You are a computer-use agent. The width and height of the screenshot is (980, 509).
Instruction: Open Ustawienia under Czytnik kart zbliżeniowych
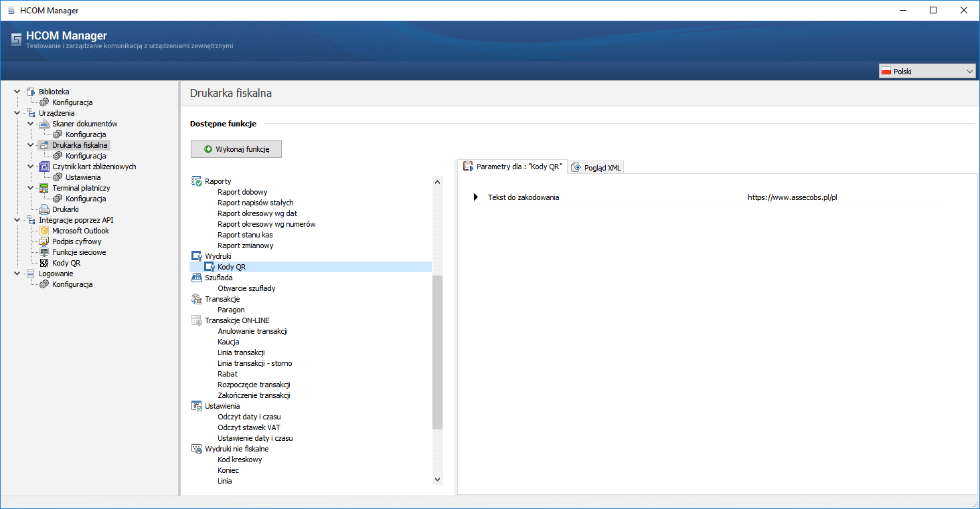[83, 177]
